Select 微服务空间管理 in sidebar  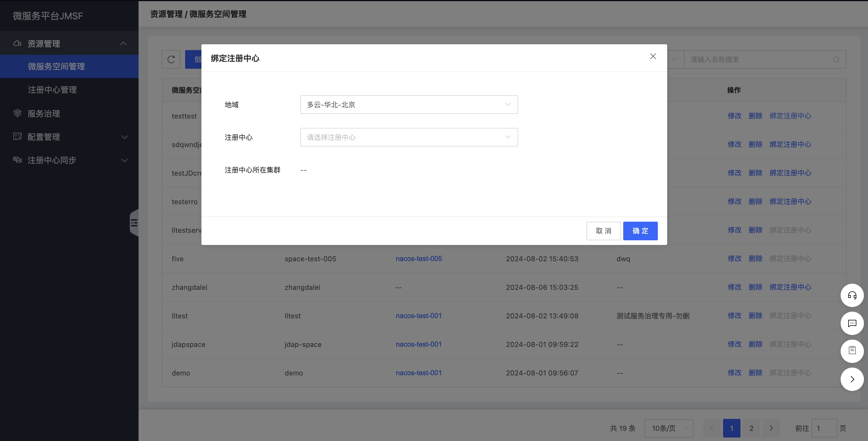coord(69,66)
